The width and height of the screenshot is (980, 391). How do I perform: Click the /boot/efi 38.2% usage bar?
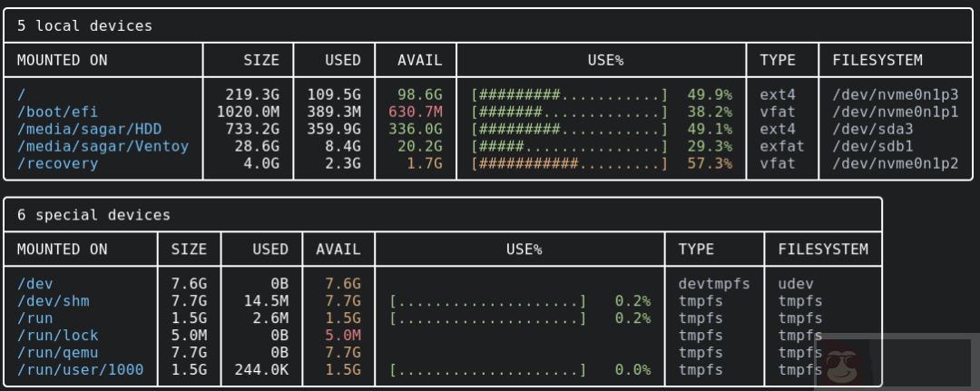[569, 112]
